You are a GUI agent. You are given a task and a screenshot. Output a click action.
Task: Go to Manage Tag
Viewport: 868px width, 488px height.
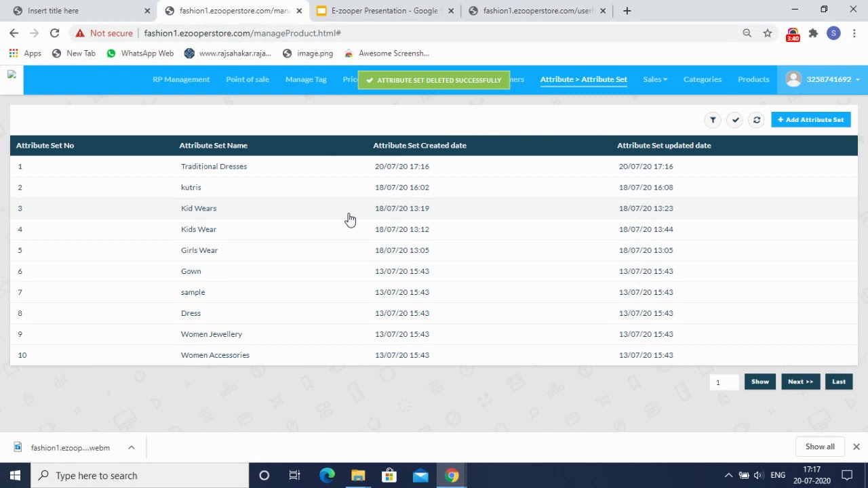[306, 79]
